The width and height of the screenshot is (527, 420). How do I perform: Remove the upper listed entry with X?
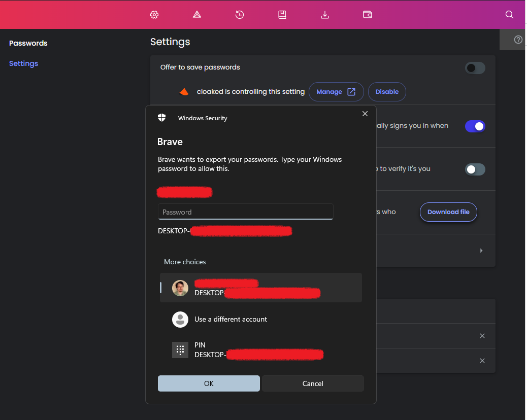click(x=482, y=336)
